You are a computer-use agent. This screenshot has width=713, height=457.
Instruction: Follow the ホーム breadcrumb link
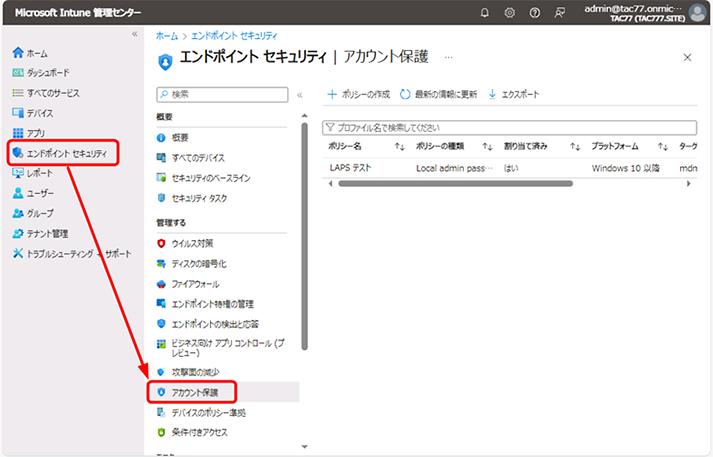tap(167, 36)
